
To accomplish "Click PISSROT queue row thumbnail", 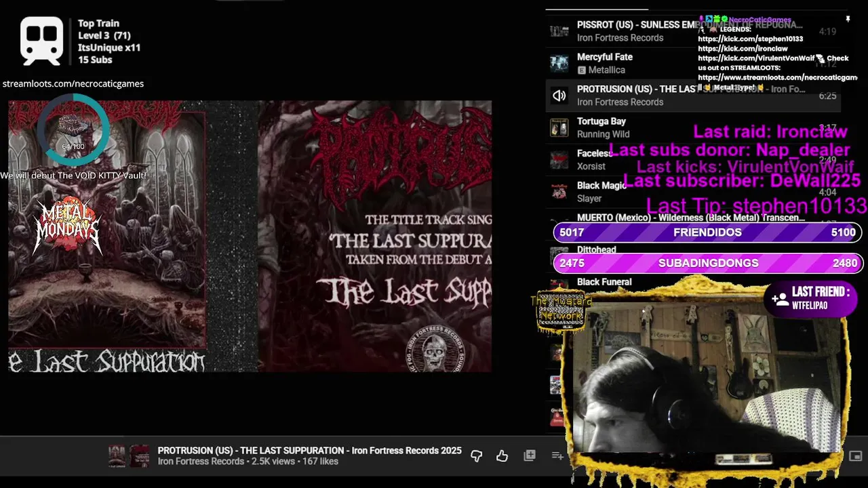I will coord(559,31).
